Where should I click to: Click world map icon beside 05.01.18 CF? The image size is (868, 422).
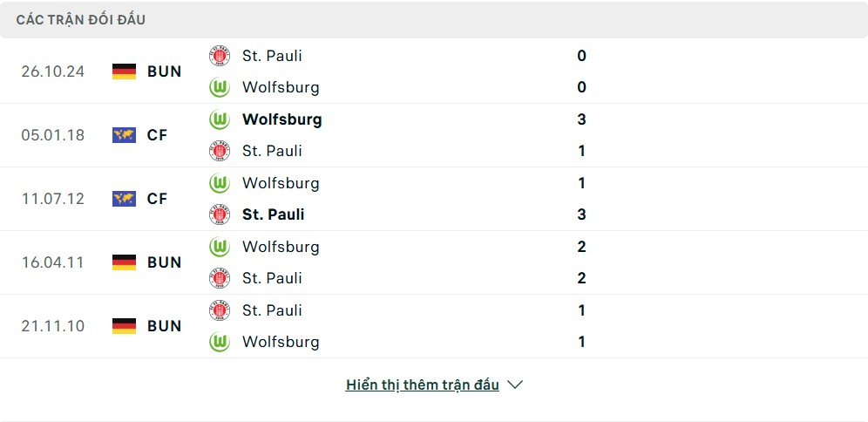[x=125, y=135]
